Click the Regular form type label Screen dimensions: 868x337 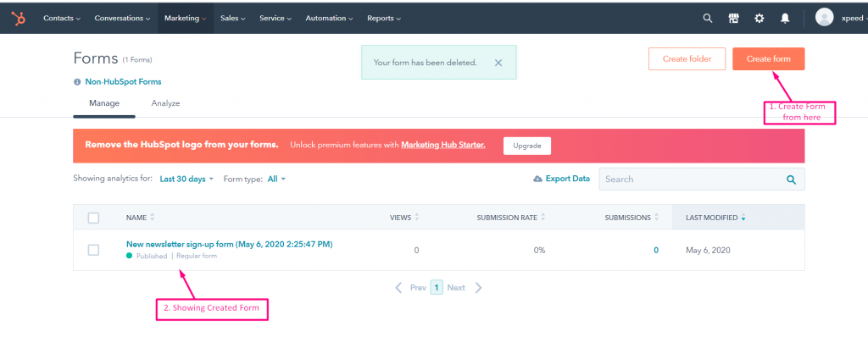coord(197,257)
